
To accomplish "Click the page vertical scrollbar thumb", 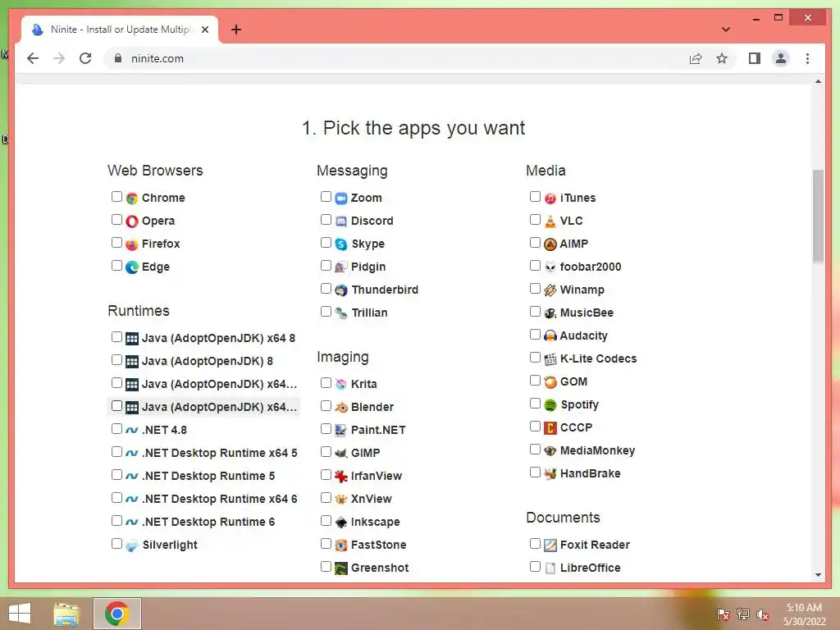I will [x=818, y=216].
